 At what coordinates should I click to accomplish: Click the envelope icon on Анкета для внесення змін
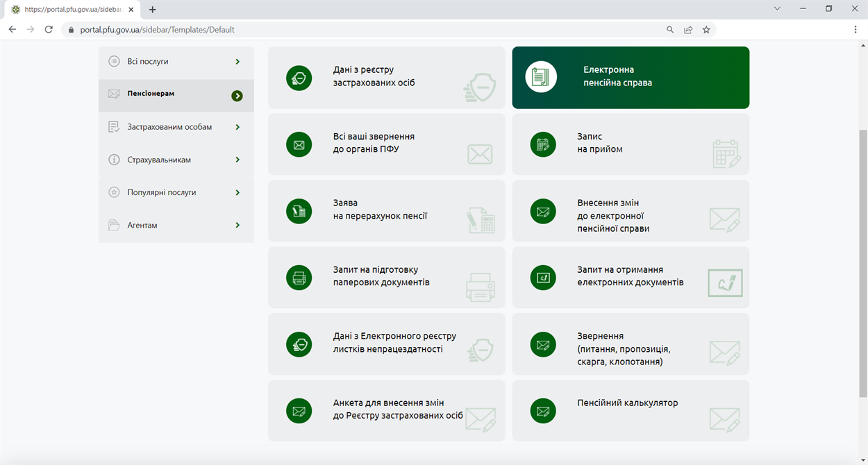[299, 411]
